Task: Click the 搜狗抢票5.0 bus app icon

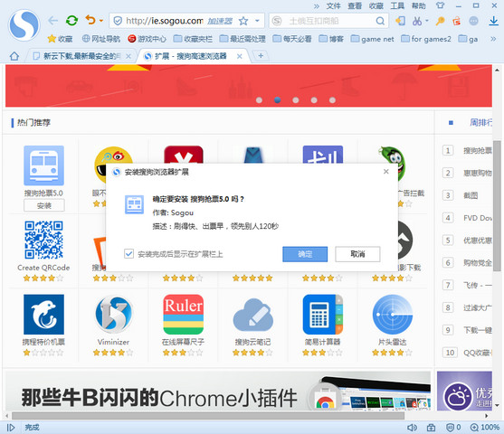Action: click(x=43, y=165)
